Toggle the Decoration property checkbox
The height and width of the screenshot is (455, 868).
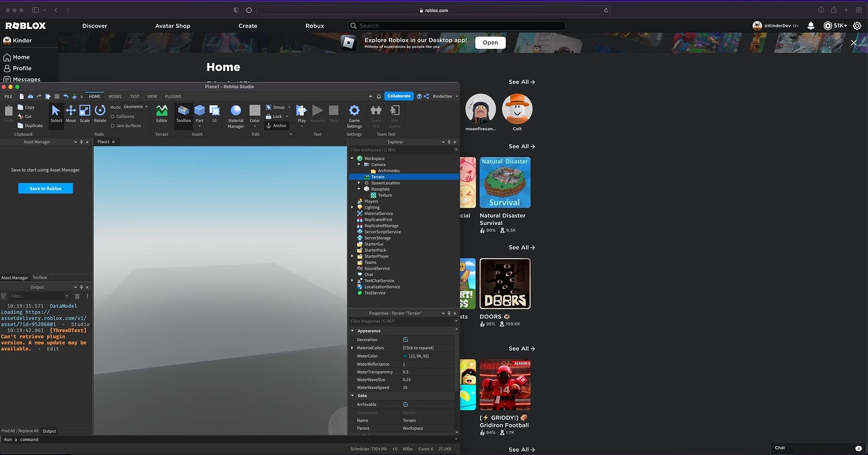406,340
